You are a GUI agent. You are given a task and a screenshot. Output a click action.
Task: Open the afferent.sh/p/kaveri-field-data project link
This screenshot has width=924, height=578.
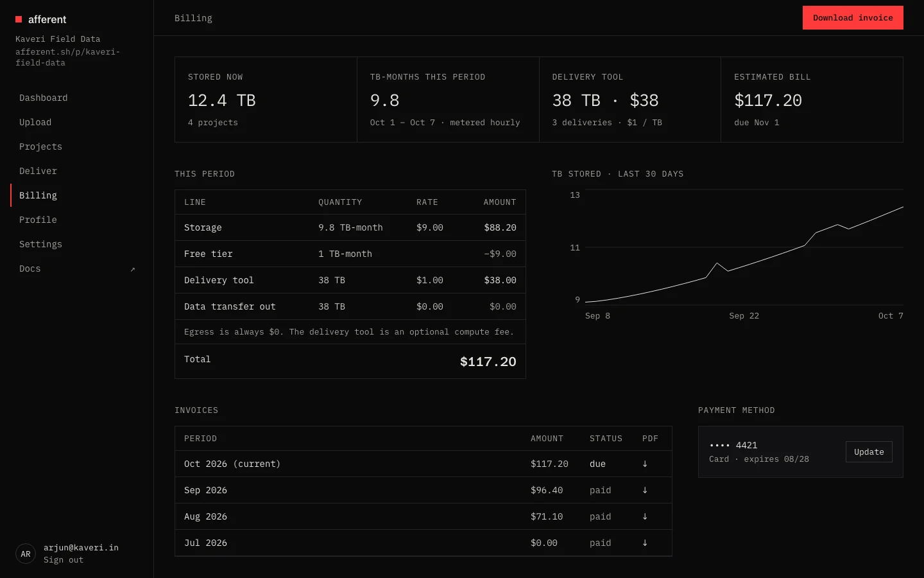tap(68, 57)
